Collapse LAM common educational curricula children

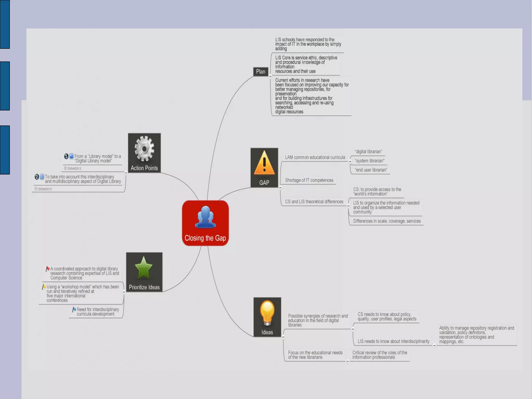350,161
